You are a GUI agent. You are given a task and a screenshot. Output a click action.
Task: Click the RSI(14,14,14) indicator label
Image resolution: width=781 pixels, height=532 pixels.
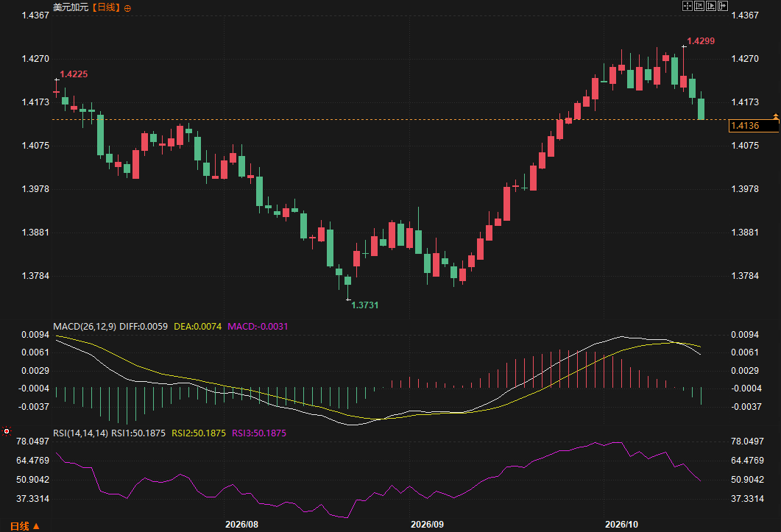(x=81, y=433)
